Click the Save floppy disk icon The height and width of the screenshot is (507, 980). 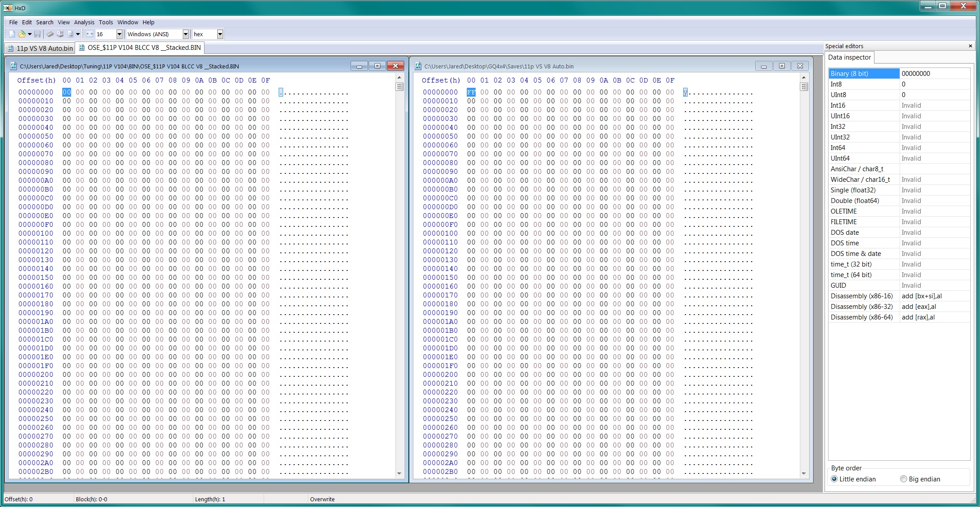[38, 34]
